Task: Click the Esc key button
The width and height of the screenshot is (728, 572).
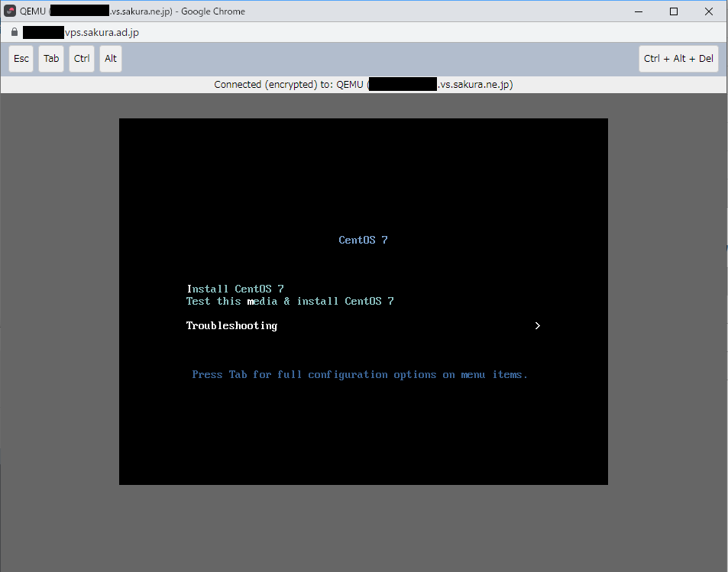Action: (x=21, y=59)
